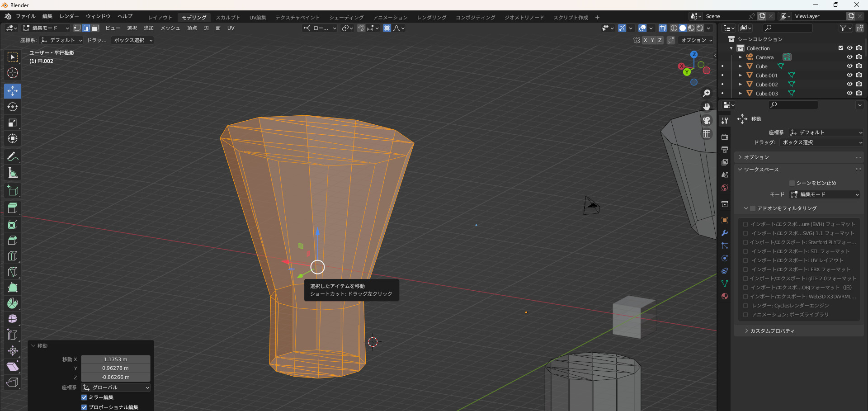Open the Material properties tab icon
868x411 pixels.
click(725, 296)
